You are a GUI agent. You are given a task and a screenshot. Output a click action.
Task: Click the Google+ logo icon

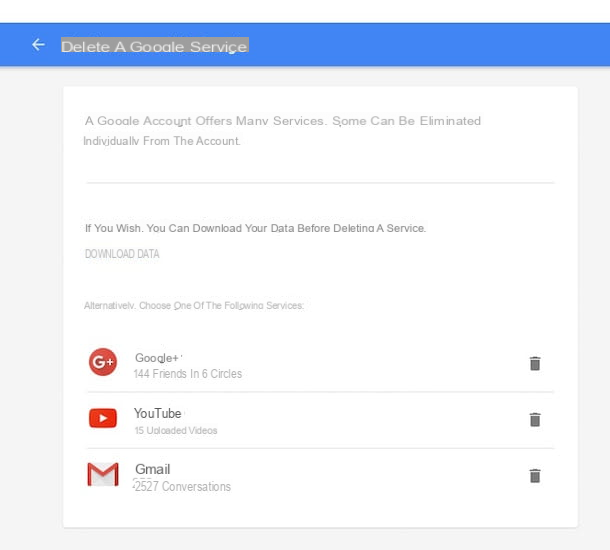click(103, 362)
